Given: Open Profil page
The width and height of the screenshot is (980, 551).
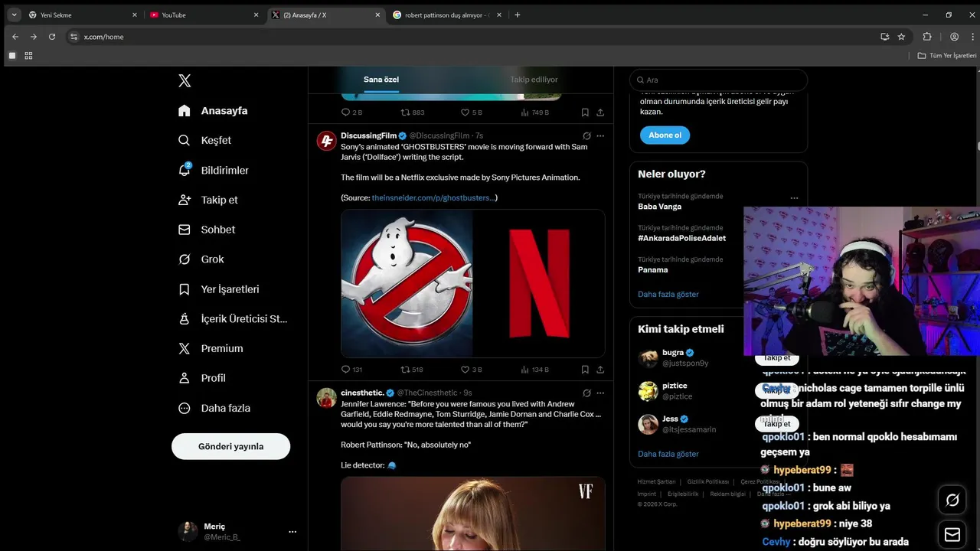Looking at the screenshot, I should click(x=202, y=378).
